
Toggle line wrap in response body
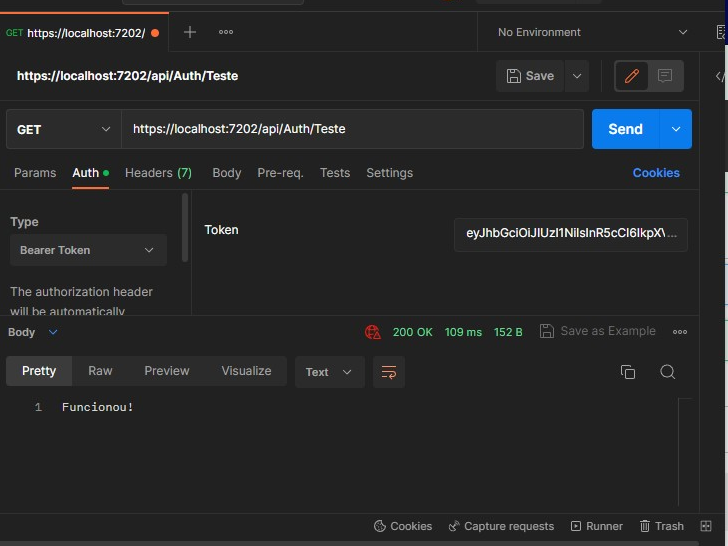(389, 372)
